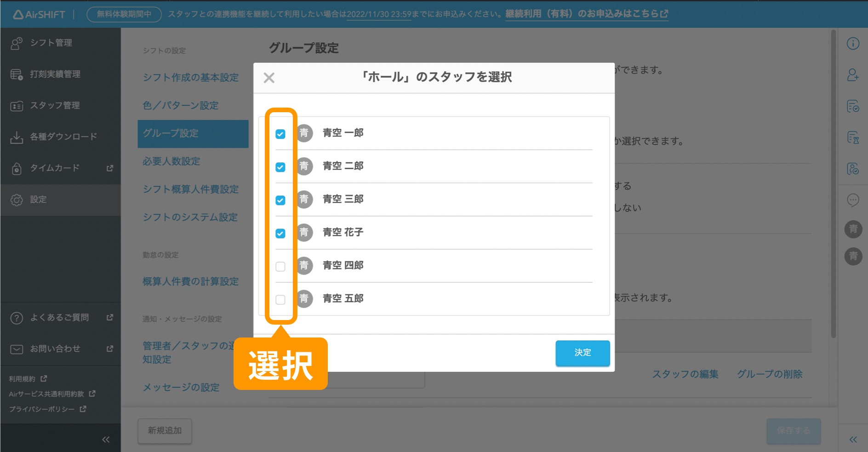Click the 各種ダウンロード download icon
Viewport: 868px width, 452px height.
point(17,136)
